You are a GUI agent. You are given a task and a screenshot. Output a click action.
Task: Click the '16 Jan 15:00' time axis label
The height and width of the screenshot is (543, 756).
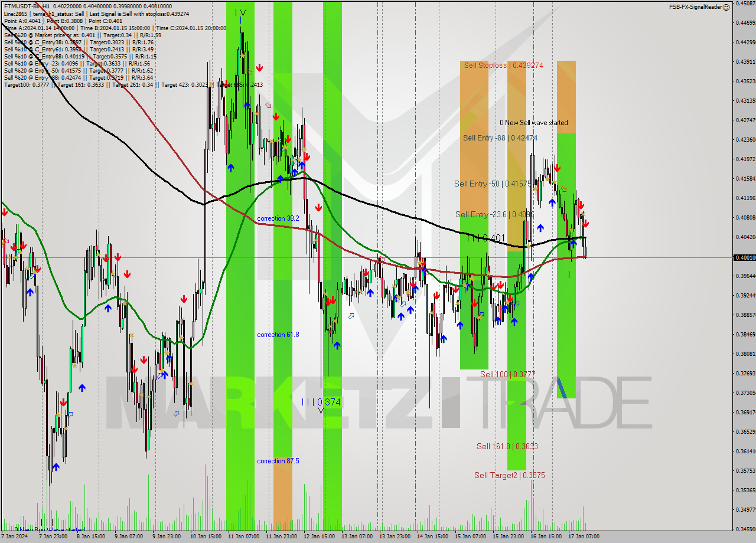pyautogui.click(x=546, y=537)
